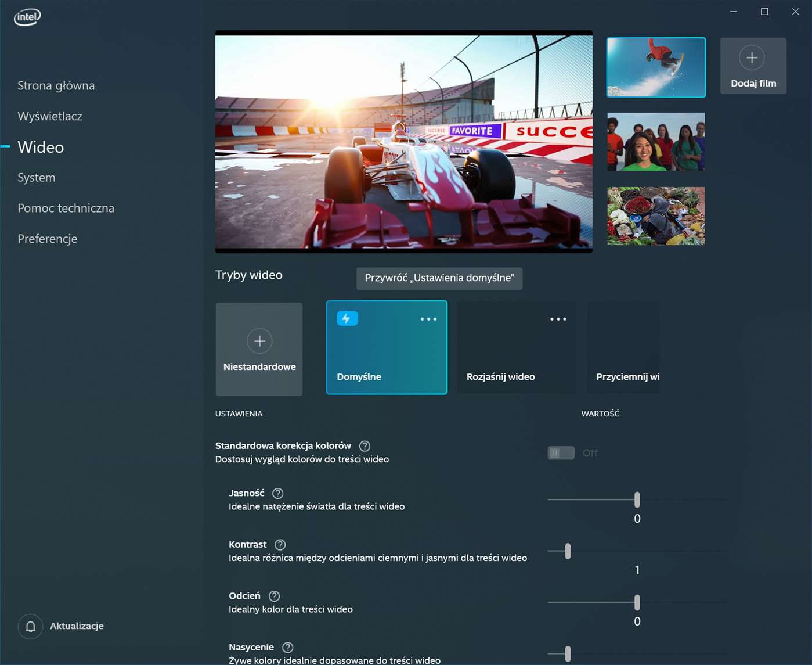Open the System section

tap(37, 178)
